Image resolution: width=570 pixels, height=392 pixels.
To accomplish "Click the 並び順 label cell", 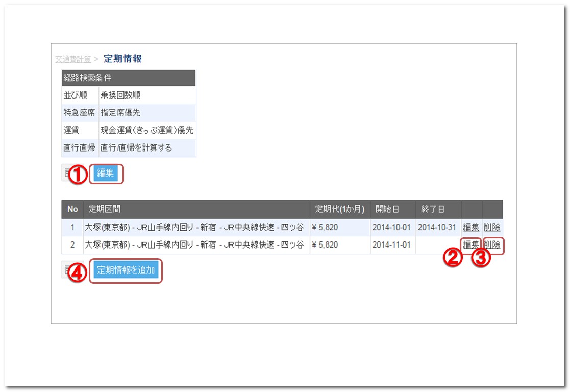I will point(80,95).
